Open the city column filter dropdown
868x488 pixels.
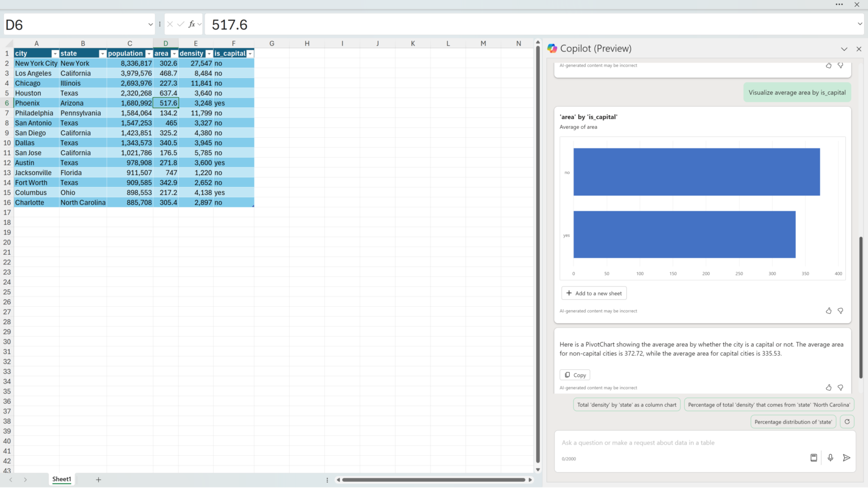click(x=55, y=54)
